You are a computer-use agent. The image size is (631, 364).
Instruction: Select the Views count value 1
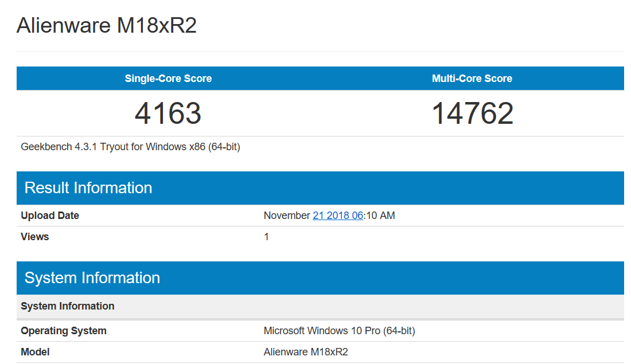[x=266, y=237]
